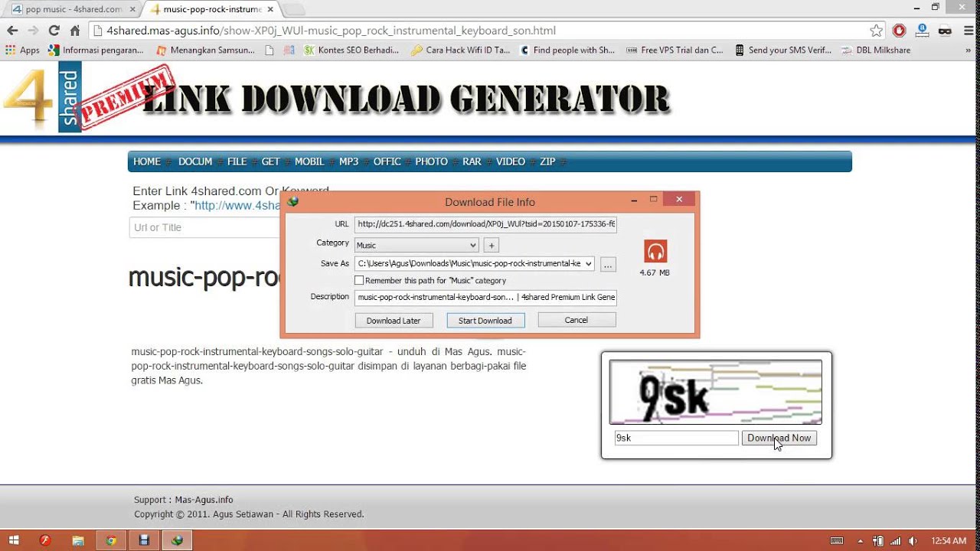The height and width of the screenshot is (551, 980).
Task: Click the volume speaker icon in system tray
Action: pyautogui.click(x=913, y=541)
